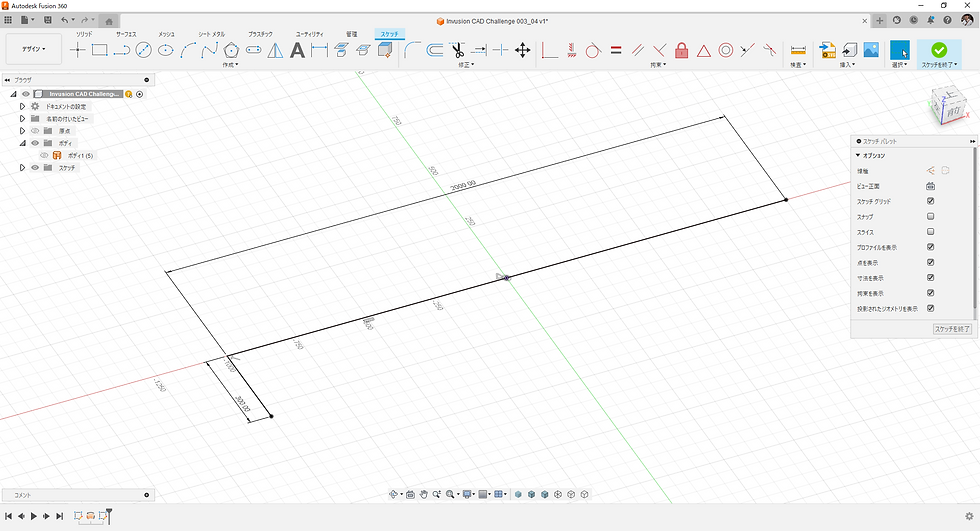Select the sketch Fillet tool

coord(412,51)
